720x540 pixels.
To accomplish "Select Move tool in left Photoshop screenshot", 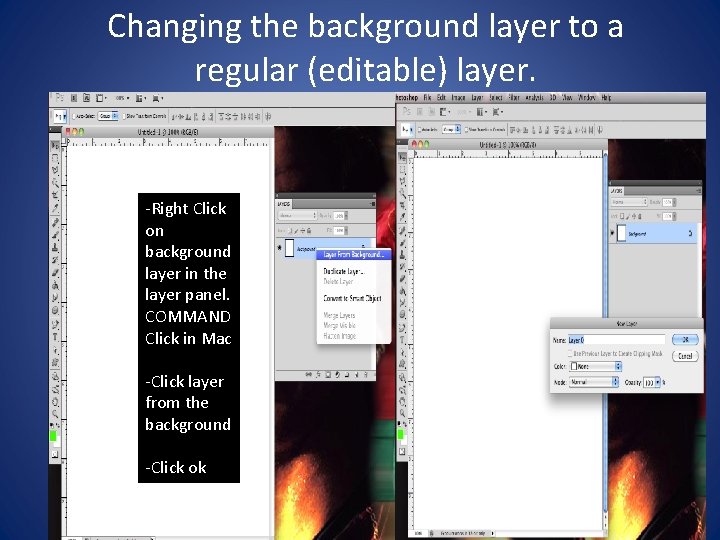I will click(x=55, y=145).
